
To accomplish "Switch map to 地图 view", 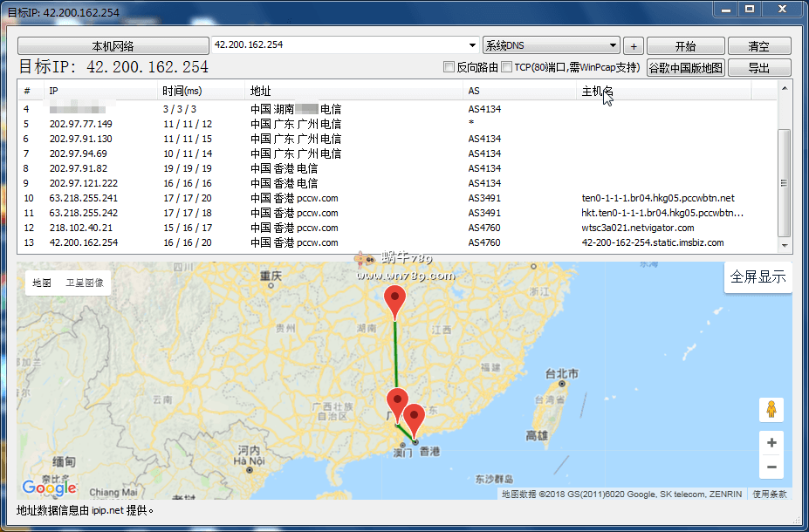I will point(42,283).
